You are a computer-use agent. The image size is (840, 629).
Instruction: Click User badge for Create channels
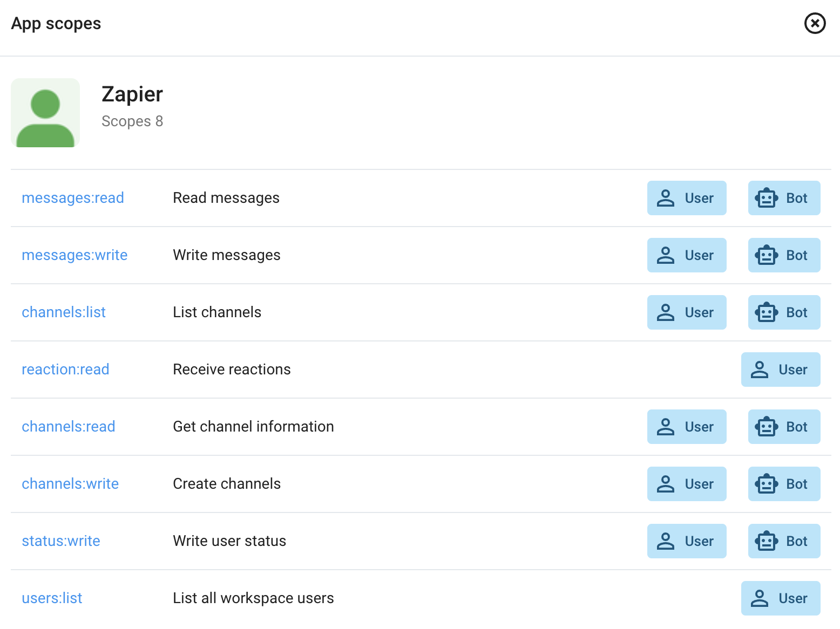(x=687, y=484)
